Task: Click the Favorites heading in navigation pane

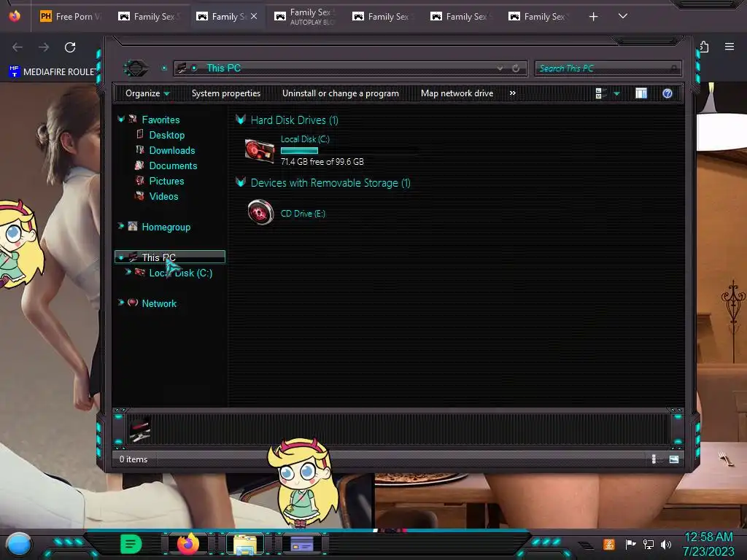Action: [160, 120]
